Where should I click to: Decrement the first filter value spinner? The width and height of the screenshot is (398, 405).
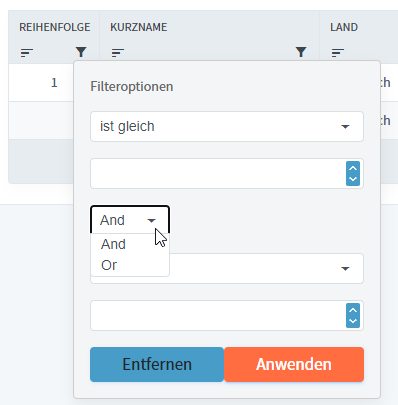(353, 179)
